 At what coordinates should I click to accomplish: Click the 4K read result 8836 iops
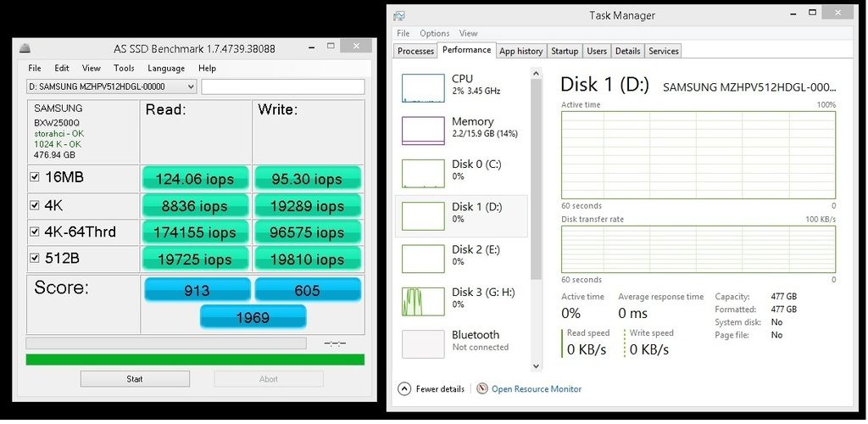coord(195,206)
